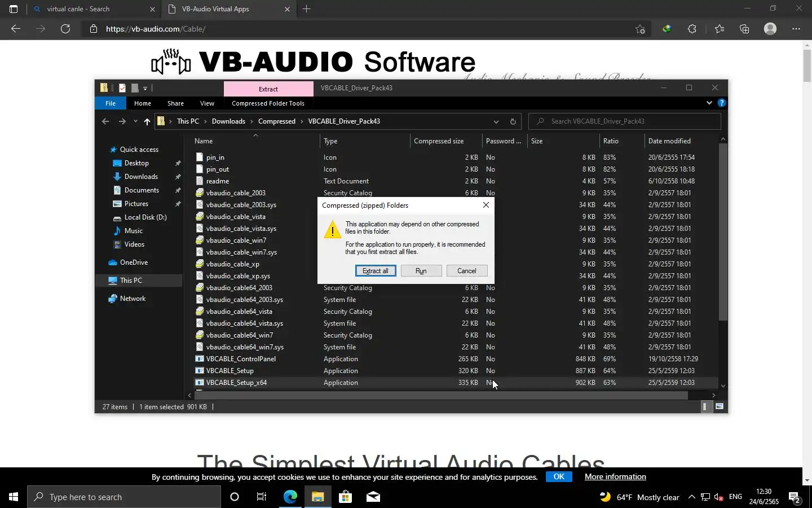
Task: Open browser Collections icon
Action: [x=744, y=29]
